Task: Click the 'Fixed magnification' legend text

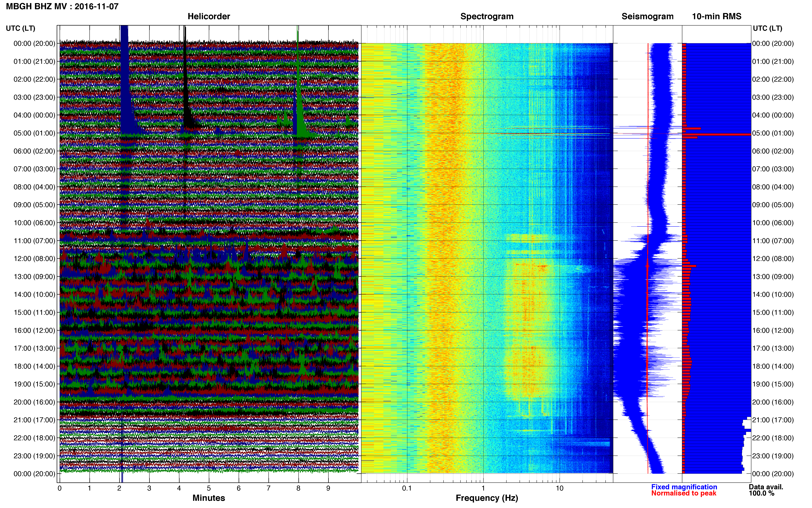Action: pos(684,487)
